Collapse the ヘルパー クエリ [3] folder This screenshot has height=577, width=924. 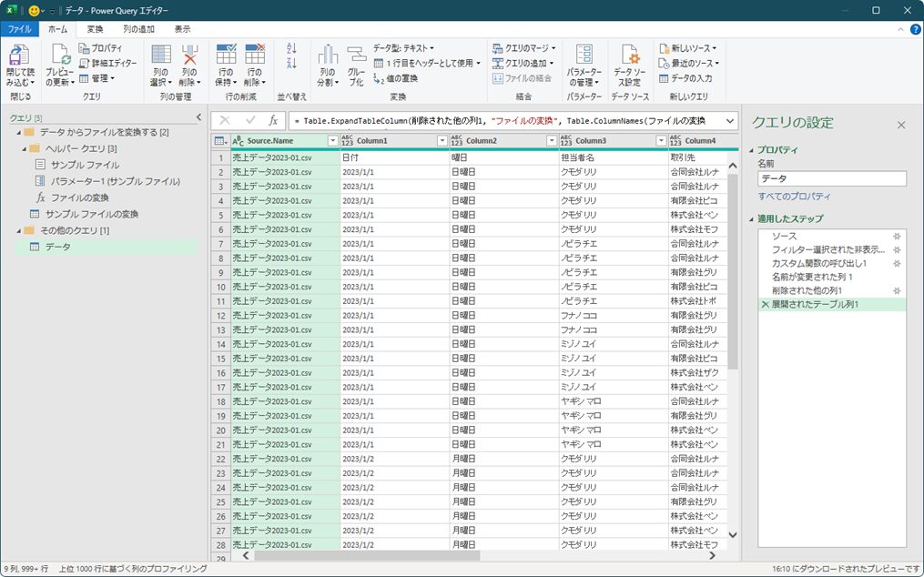25,149
